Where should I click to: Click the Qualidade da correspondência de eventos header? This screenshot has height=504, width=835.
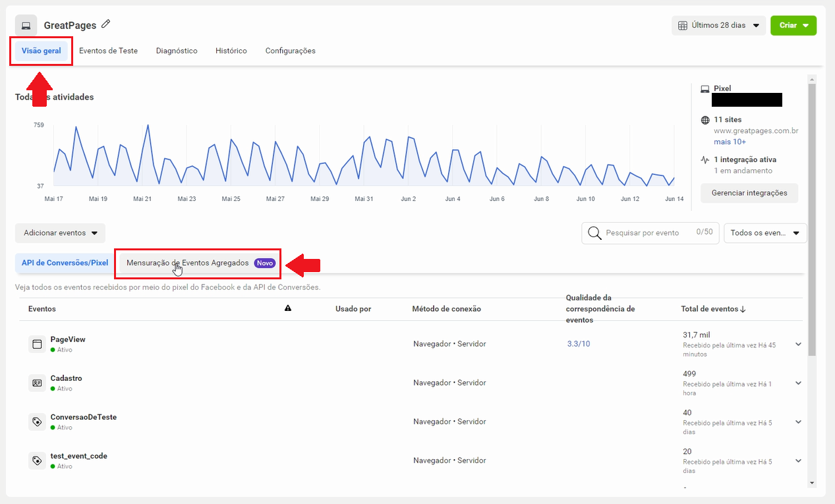coord(600,309)
